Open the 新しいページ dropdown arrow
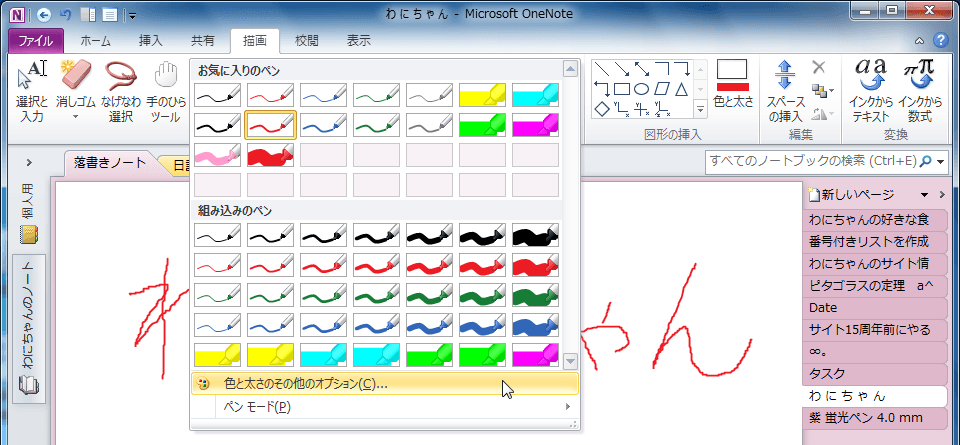Viewport: 960px width, 445px height. (x=924, y=195)
